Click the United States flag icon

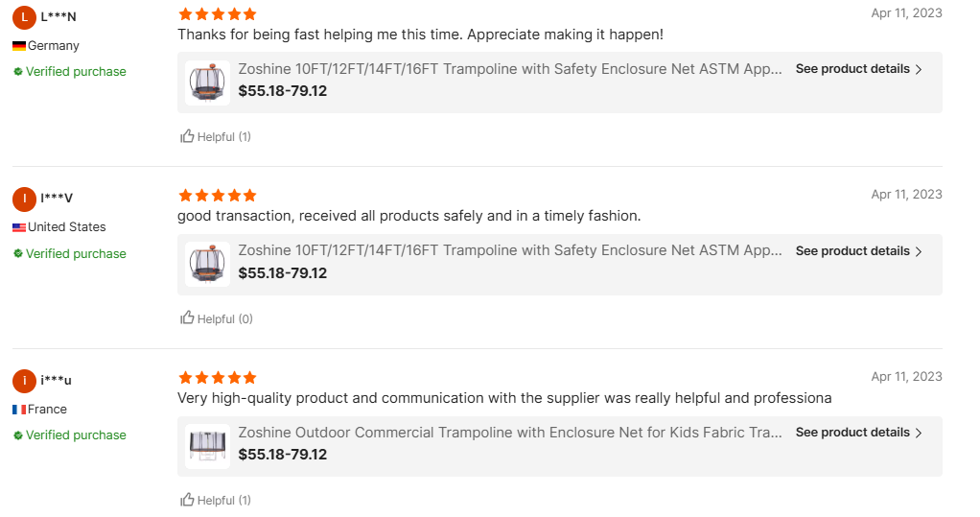click(19, 227)
